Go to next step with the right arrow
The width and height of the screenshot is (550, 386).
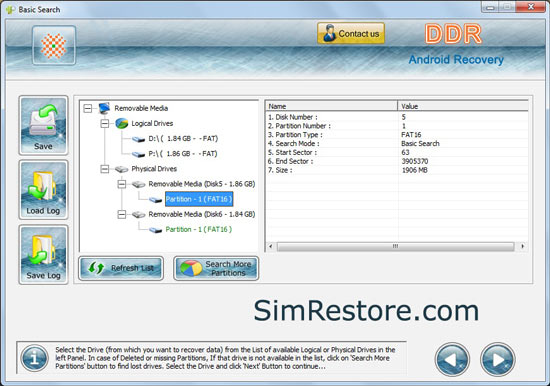pyautogui.click(x=498, y=359)
